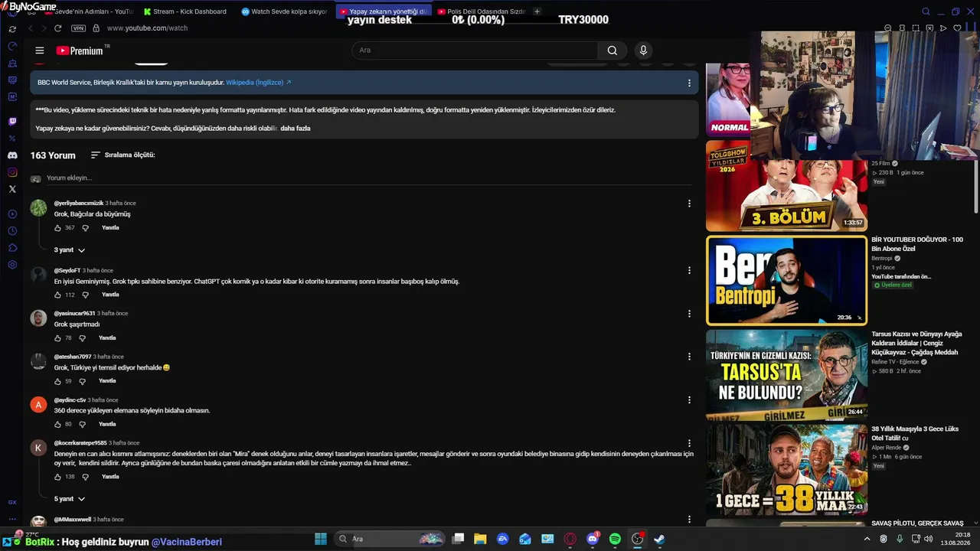
Task: Reply to @SeydoFT comment with 'Yanıtla'
Action: [x=110, y=295]
